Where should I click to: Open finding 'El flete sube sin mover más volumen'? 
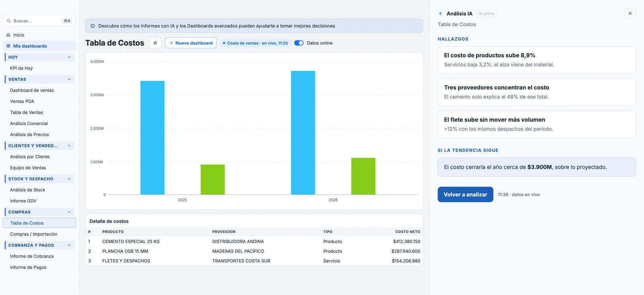tap(537, 124)
